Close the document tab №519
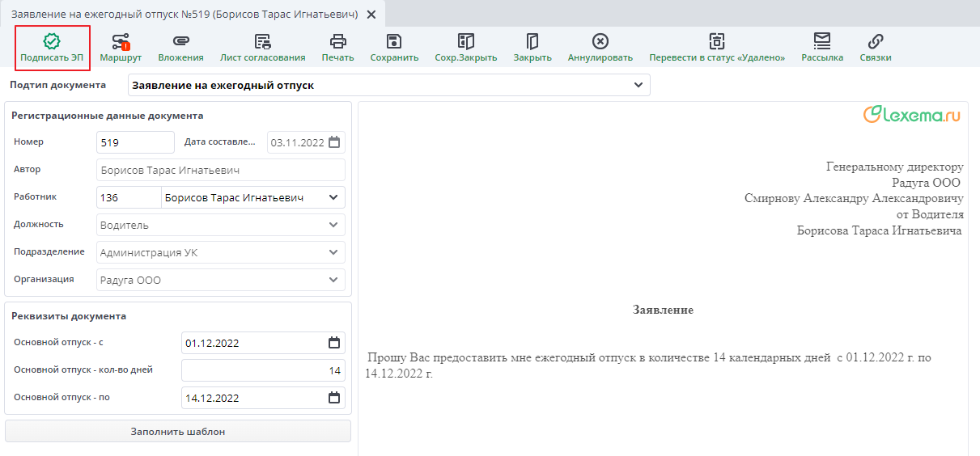980x456 pixels. click(x=371, y=15)
